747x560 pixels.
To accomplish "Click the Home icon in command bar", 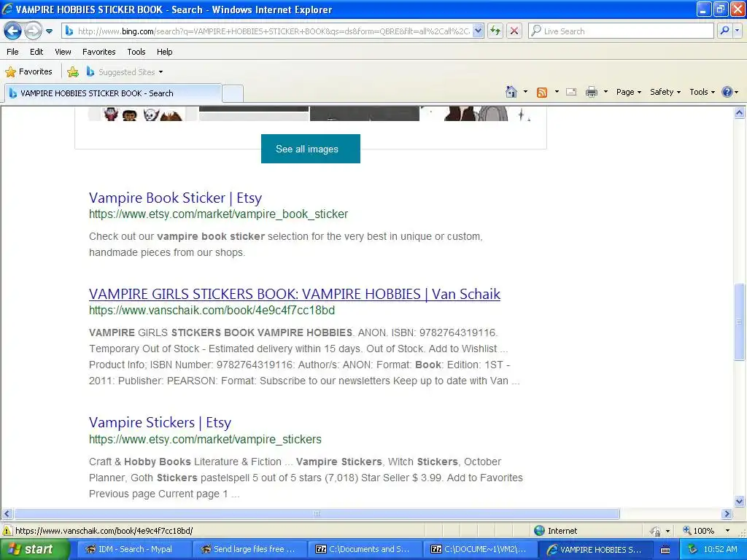I will coord(511,92).
